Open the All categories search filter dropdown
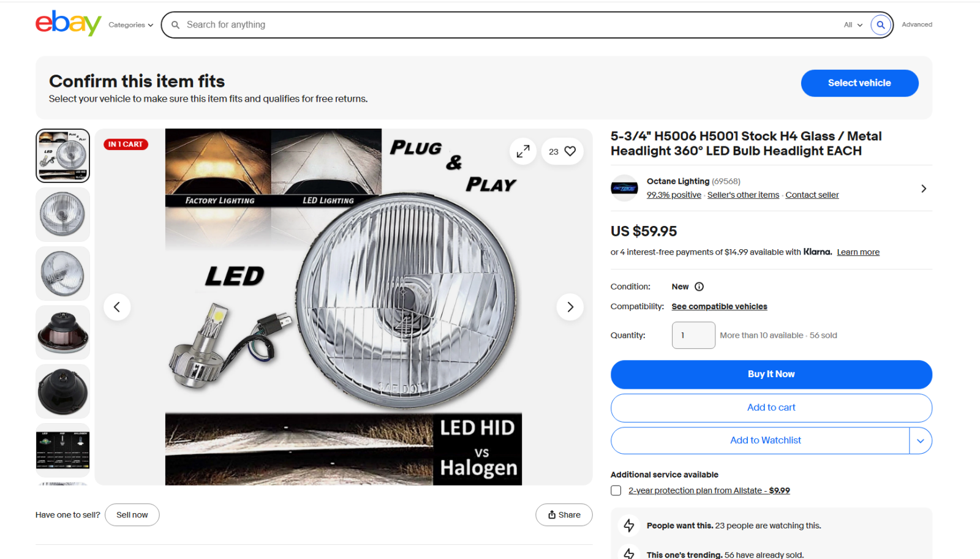980x559 pixels. click(x=853, y=25)
